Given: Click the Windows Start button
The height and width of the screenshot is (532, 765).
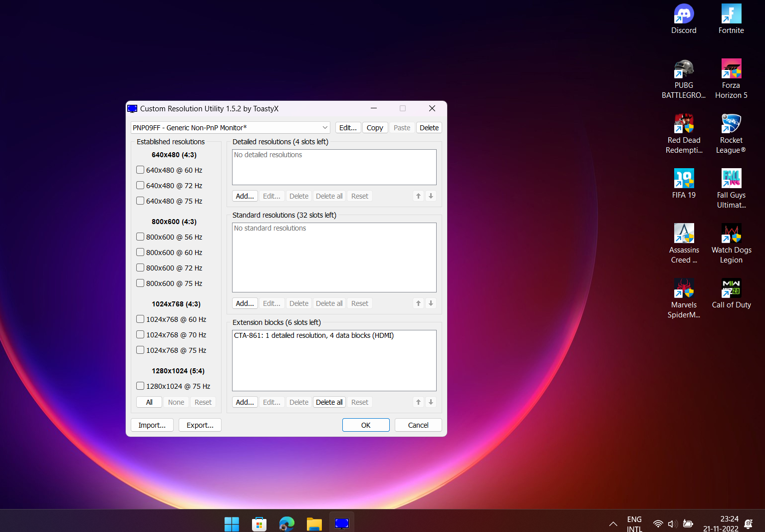Looking at the screenshot, I should tap(232, 524).
